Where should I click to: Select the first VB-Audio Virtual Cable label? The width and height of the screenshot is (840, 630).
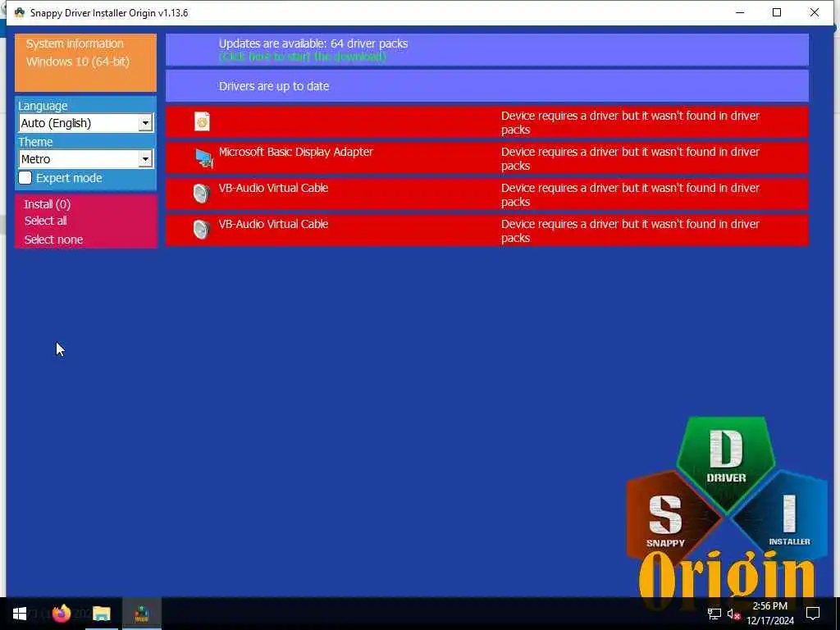coord(273,188)
